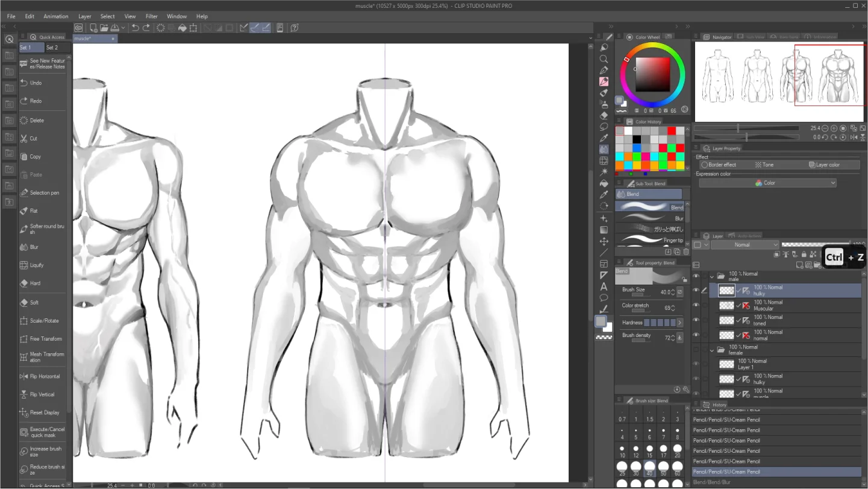The image size is (868, 489).
Task: Undo using command bar arrow
Action: [135, 28]
